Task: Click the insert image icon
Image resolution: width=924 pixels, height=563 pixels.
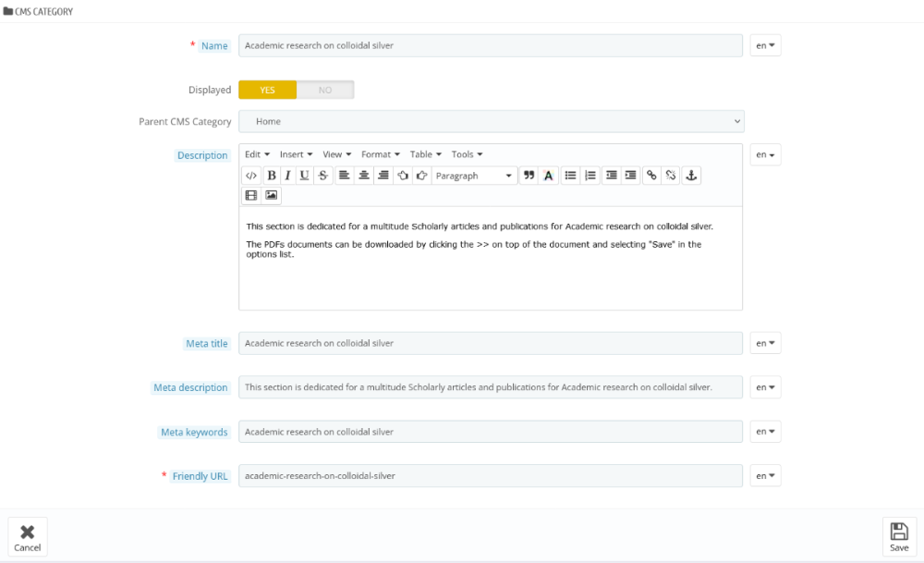Action: [271, 195]
